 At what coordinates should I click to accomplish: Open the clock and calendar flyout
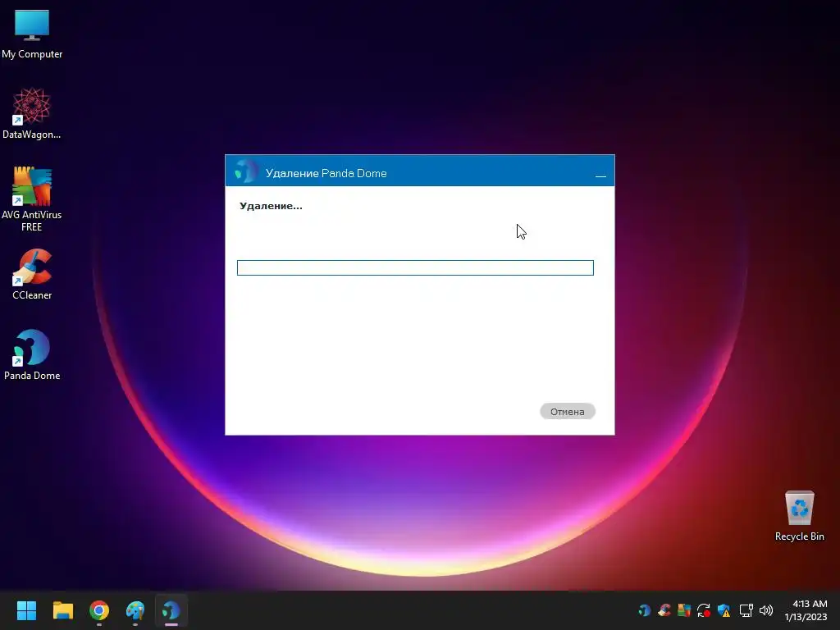pyautogui.click(x=806, y=610)
